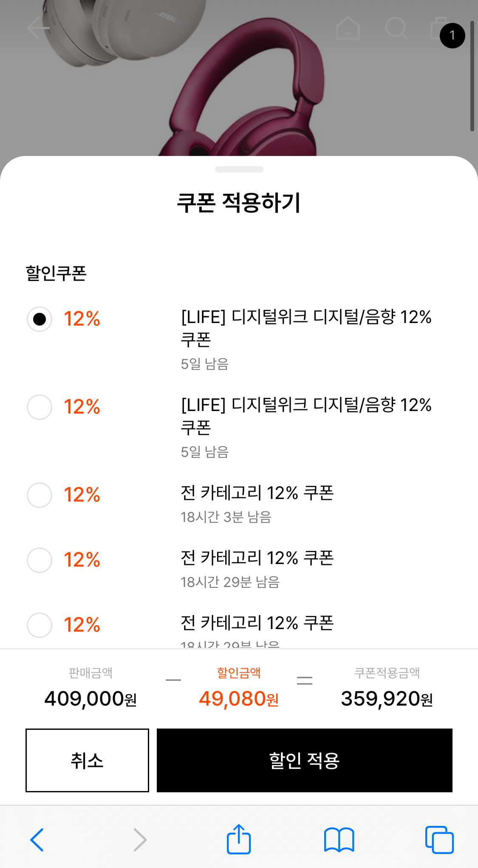478x868 pixels.
Task: Select radio for 18시간 29분 남음 coupon
Action: point(40,560)
